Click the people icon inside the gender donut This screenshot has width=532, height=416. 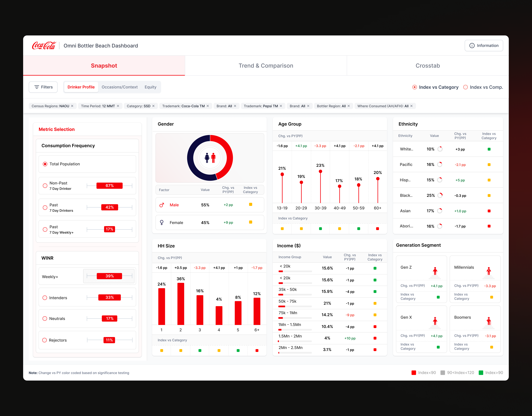210,158
